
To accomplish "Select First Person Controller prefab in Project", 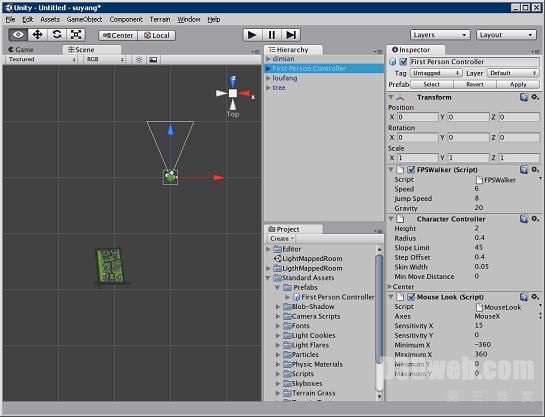I will [x=334, y=297].
